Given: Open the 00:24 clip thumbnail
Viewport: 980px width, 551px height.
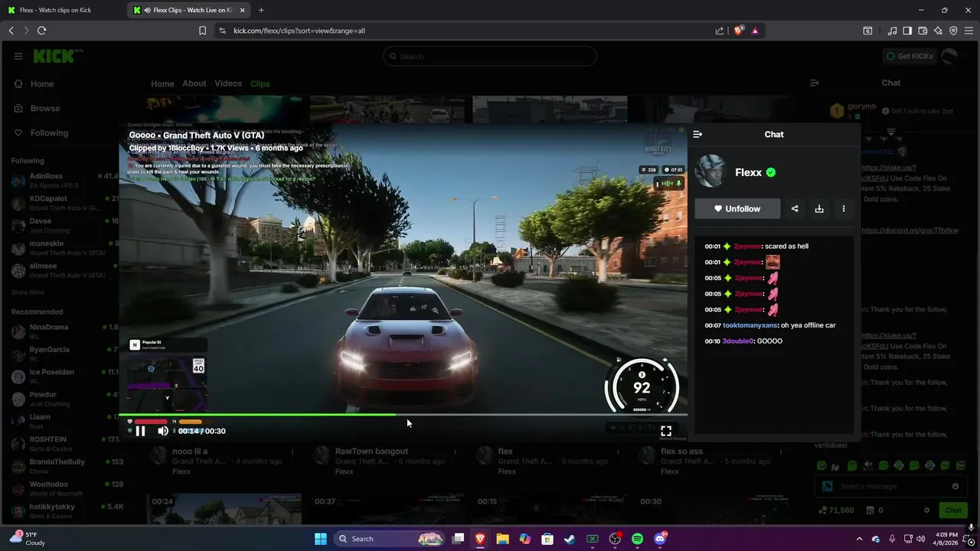Looking at the screenshot, I should click(224, 509).
